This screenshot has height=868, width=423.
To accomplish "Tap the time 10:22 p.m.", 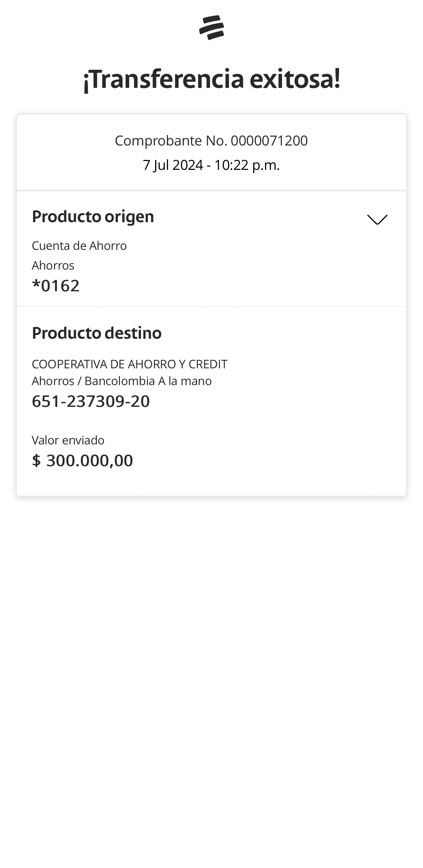I will pos(247,165).
